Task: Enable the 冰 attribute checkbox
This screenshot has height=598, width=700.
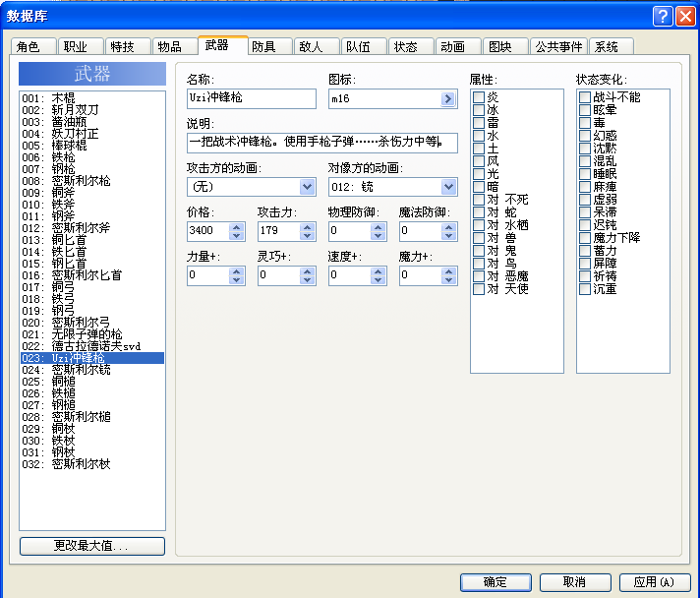Action: (479, 110)
